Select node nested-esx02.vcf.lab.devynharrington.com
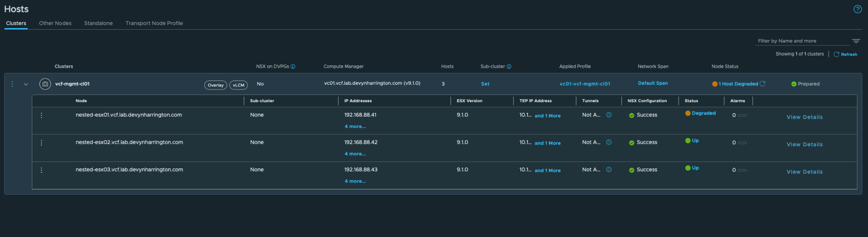 point(129,142)
